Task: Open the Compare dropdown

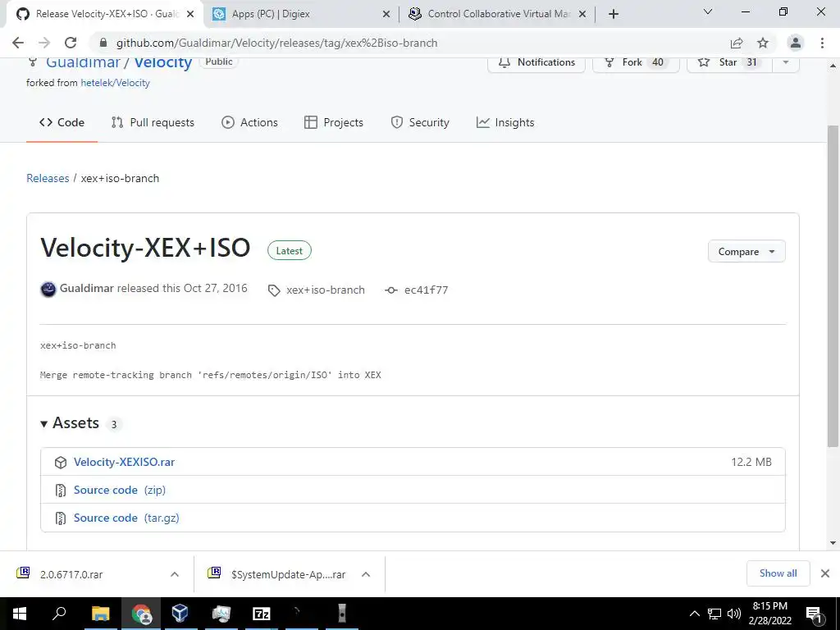Action: (x=746, y=251)
